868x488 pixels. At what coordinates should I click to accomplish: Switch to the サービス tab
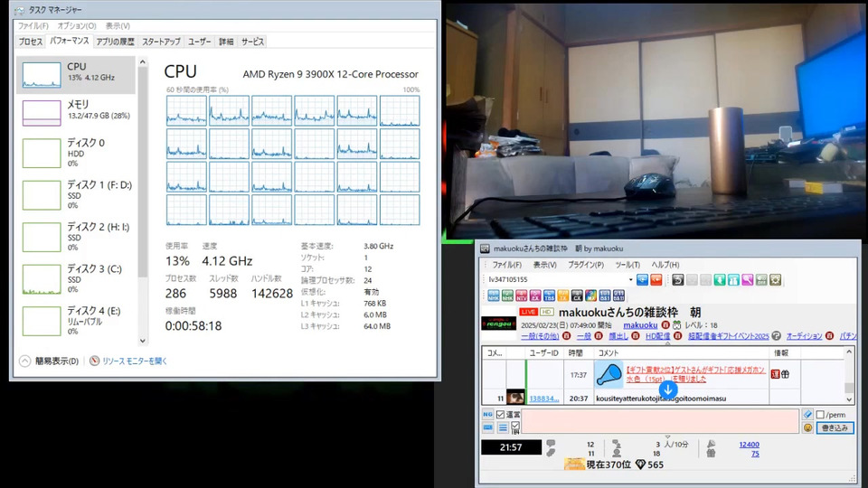[252, 42]
